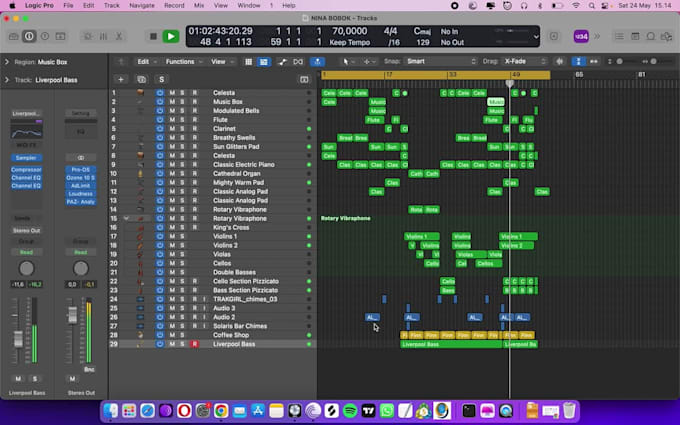The image size is (680, 425).
Task: Collapse the Rotary Vibraphone track stack arrow
Action: click(126, 219)
